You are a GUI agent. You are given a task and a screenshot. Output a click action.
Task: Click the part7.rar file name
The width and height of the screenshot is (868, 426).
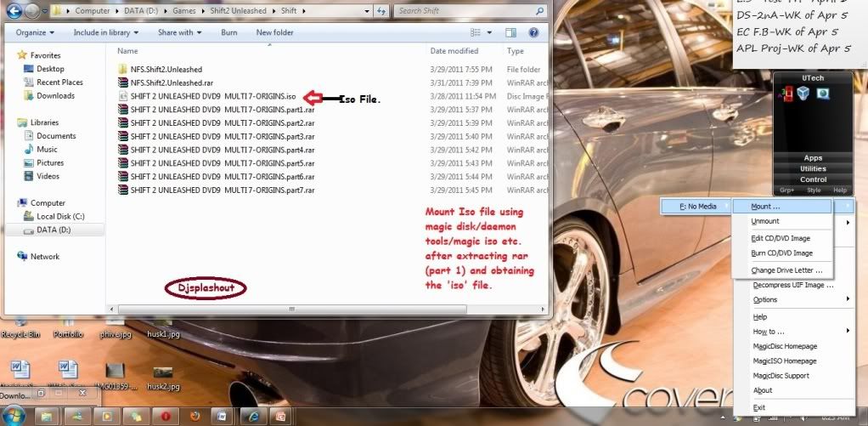click(223, 190)
